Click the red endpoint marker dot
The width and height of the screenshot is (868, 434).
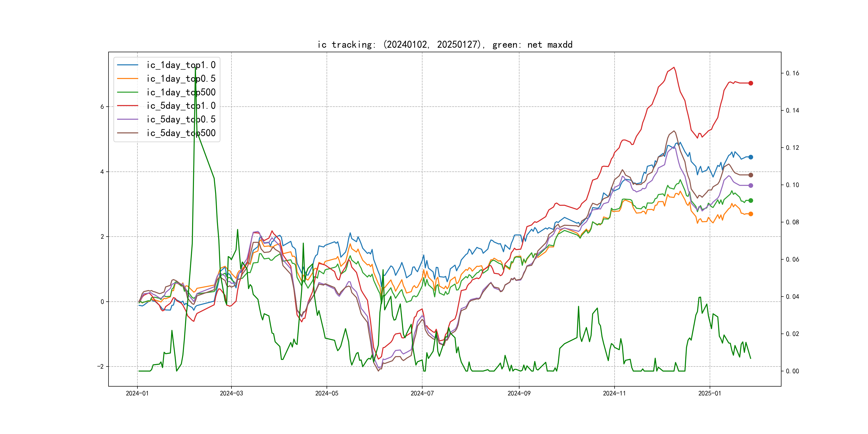[x=751, y=83]
